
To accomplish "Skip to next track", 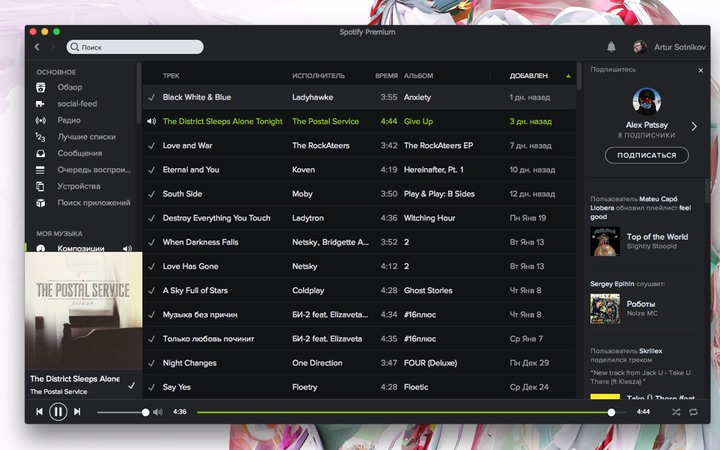I will 77,412.
